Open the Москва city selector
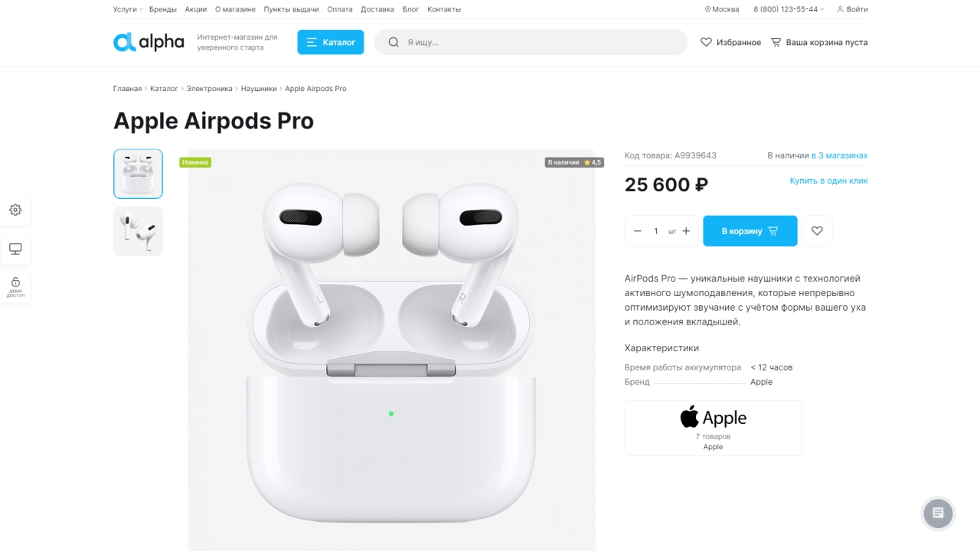Viewport: 980px width, 551px height. [722, 9]
